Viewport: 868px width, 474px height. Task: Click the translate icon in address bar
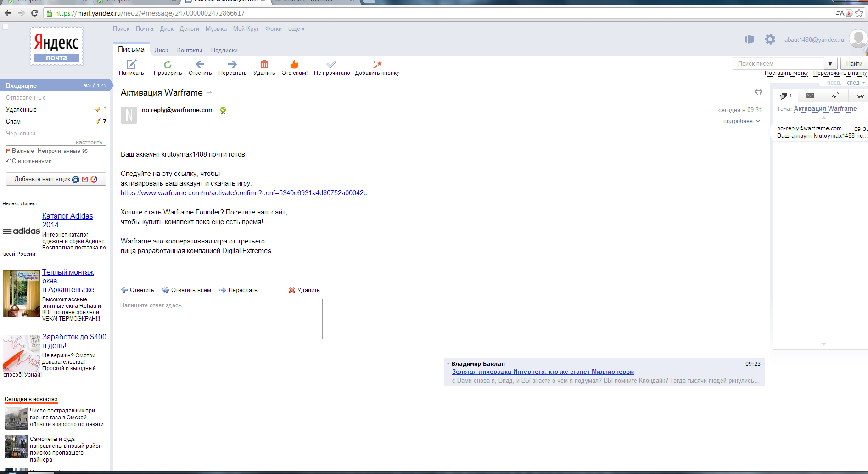[840, 13]
